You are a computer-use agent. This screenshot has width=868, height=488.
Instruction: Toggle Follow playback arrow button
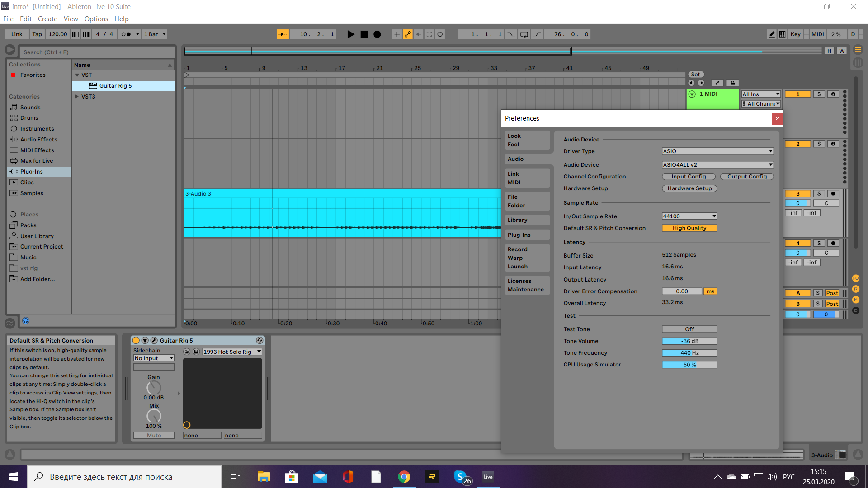[283, 34]
